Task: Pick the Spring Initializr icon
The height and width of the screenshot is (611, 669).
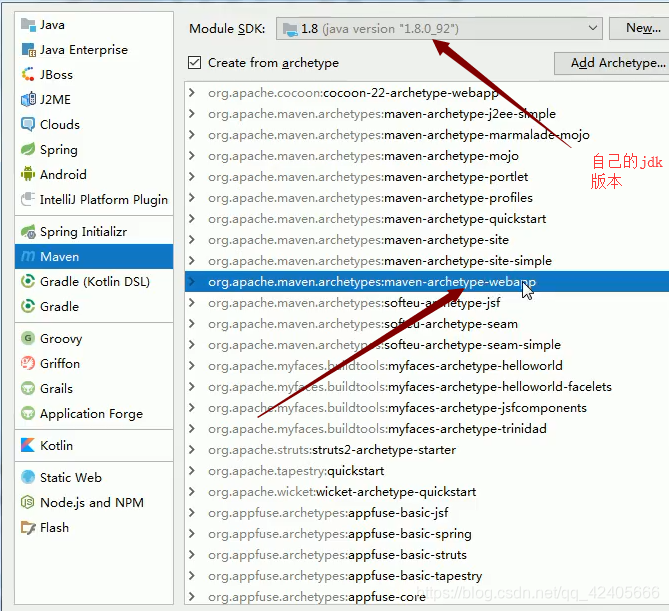Action: [28, 232]
